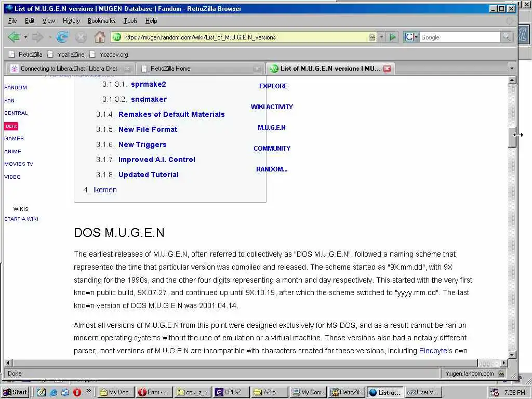Click the vertical scrollbar thumb
532x399 pixels.
click(x=512, y=137)
